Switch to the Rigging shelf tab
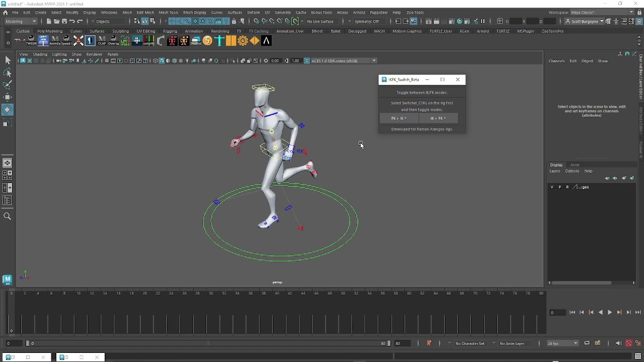This screenshot has width=644, height=362. (170, 31)
